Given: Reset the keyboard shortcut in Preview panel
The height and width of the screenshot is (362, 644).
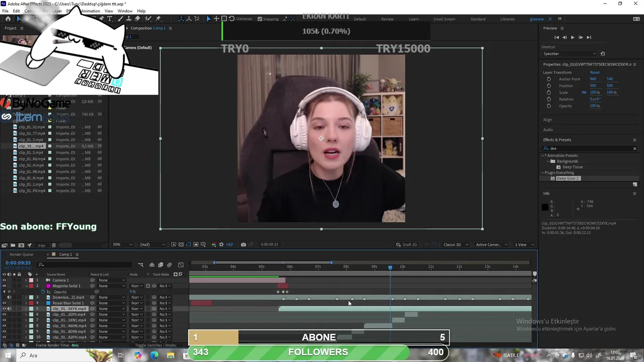Looking at the screenshot, I should point(603,53).
